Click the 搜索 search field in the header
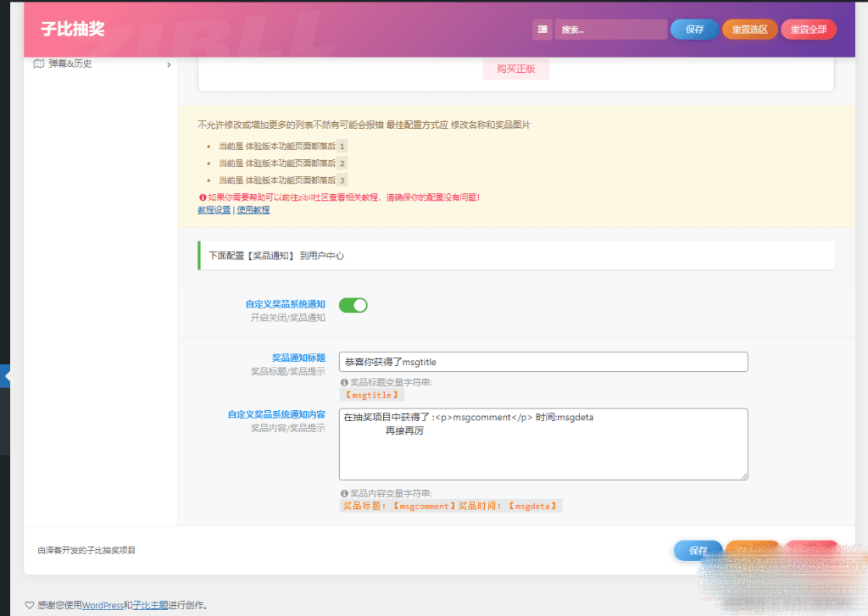This screenshot has height=616, width=868. (610, 30)
